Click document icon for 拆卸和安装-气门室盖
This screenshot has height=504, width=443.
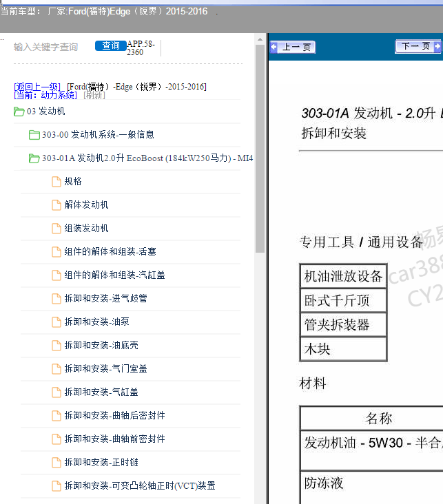click(x=56, y=369)
